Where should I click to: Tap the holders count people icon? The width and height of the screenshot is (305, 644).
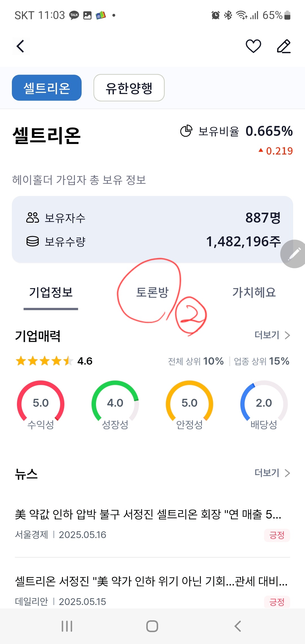32,218
